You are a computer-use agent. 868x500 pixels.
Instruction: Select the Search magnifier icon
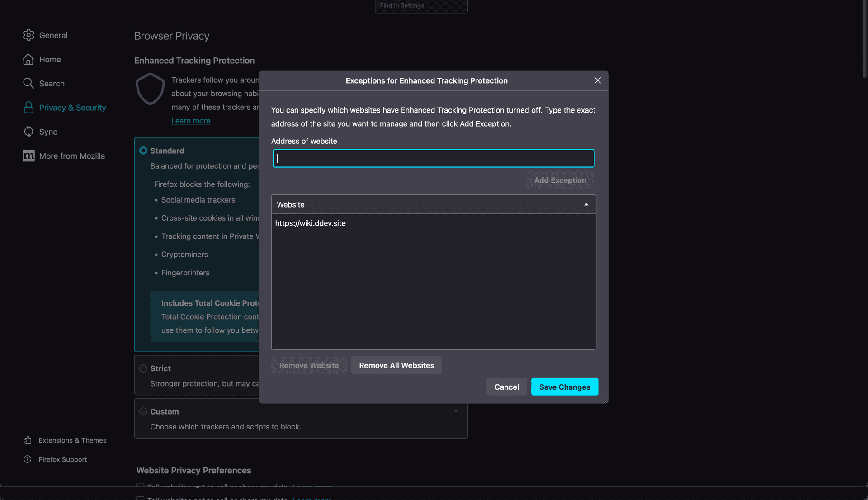coord(28,83)
